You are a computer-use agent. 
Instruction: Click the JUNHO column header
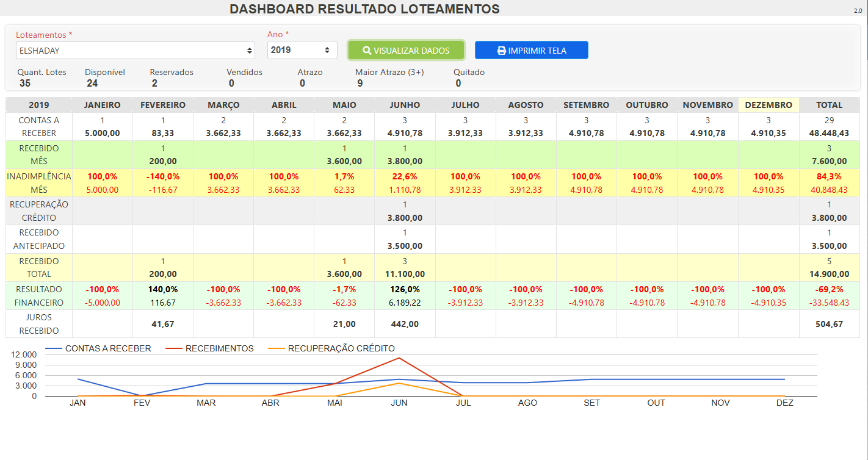pos(405,105)
